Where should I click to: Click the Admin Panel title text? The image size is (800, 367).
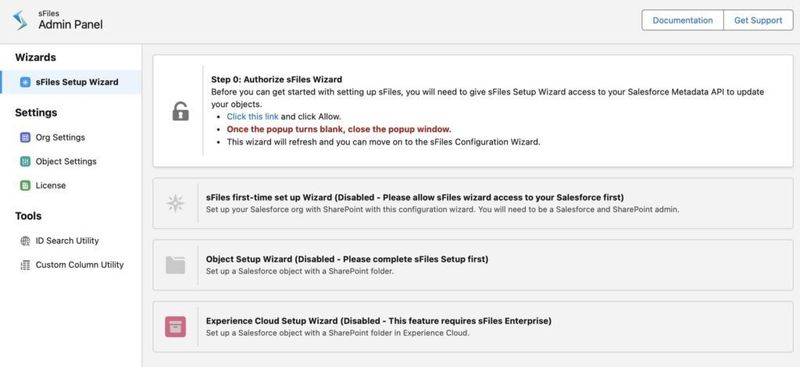(x=70, y=25)
